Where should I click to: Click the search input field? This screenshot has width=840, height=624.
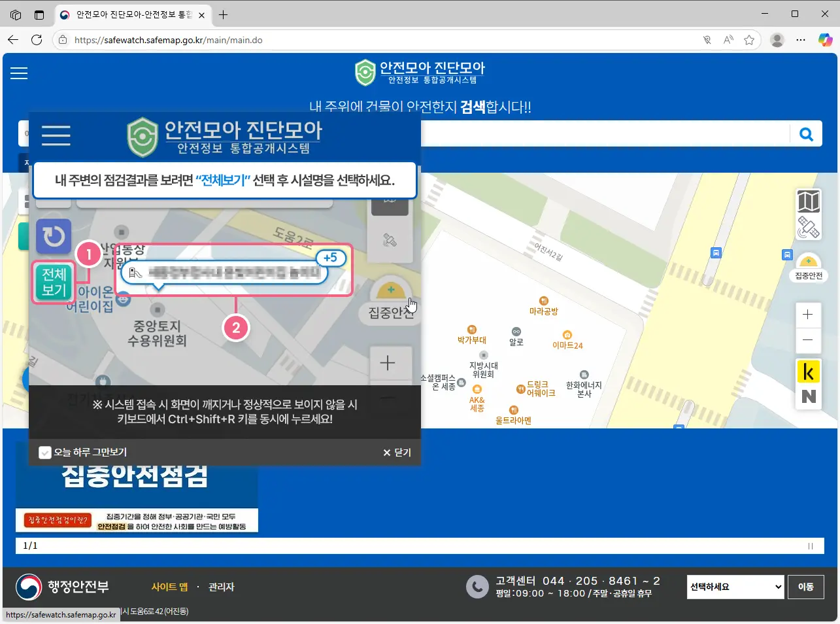605,134
